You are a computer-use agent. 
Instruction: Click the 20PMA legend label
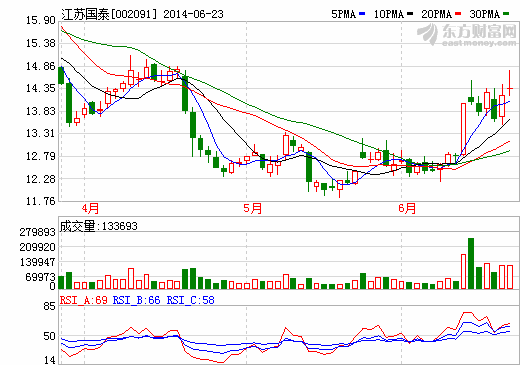pos(437,14)
